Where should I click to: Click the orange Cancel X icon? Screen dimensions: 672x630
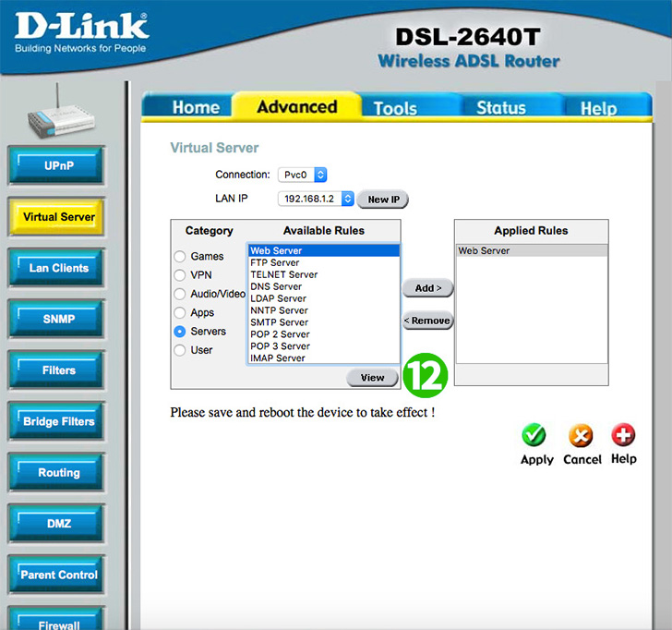581,436
